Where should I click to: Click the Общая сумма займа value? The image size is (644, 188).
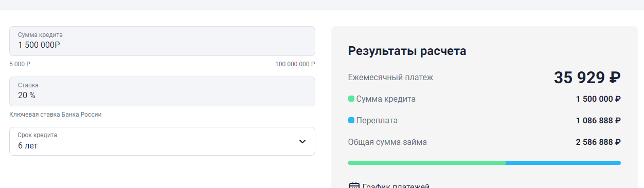tap(598, 142)
